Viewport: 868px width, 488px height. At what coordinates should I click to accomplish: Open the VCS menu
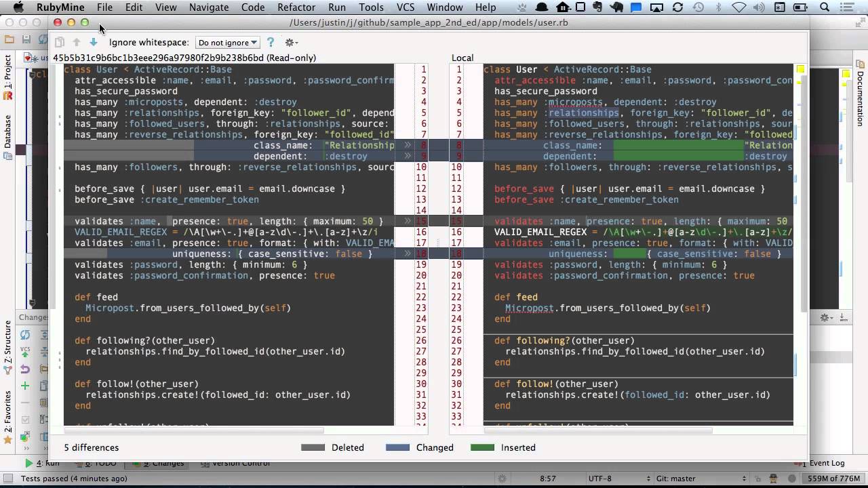[x=406, y=7]
